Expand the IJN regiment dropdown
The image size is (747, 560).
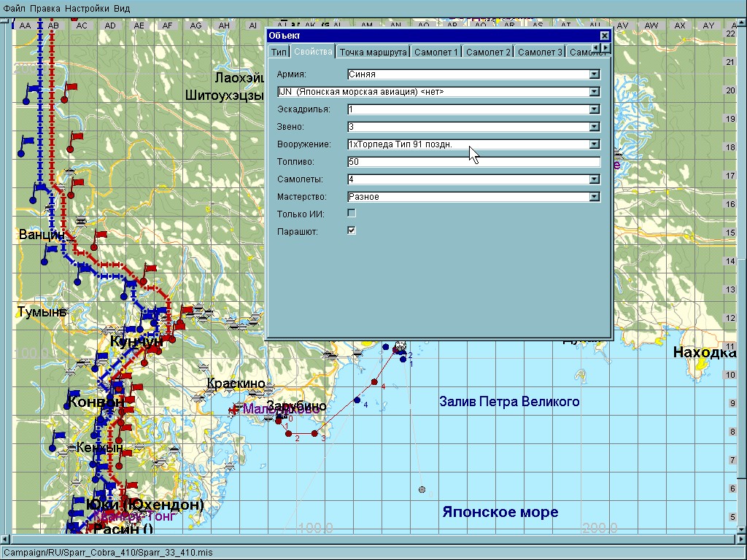point(595,92)
